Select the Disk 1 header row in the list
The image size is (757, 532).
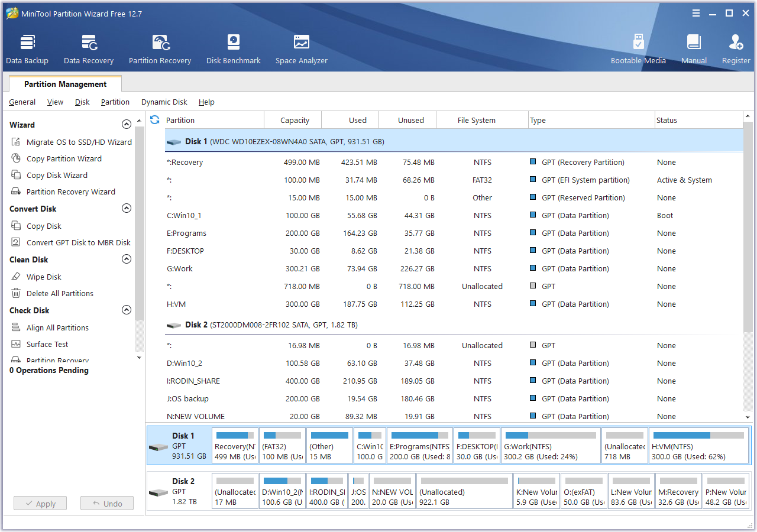(x=454, y=142)
